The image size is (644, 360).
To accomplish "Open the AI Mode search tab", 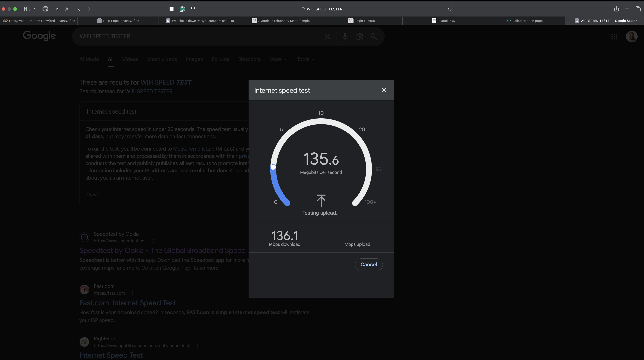I will (89, 59).
